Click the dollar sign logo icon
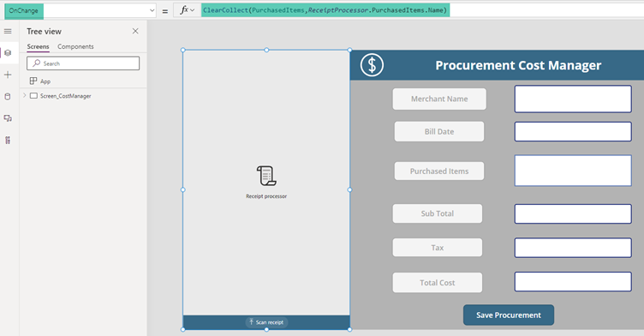Image resolution: width=644 pixels, height=336 pixels. (x=373, y=65)
